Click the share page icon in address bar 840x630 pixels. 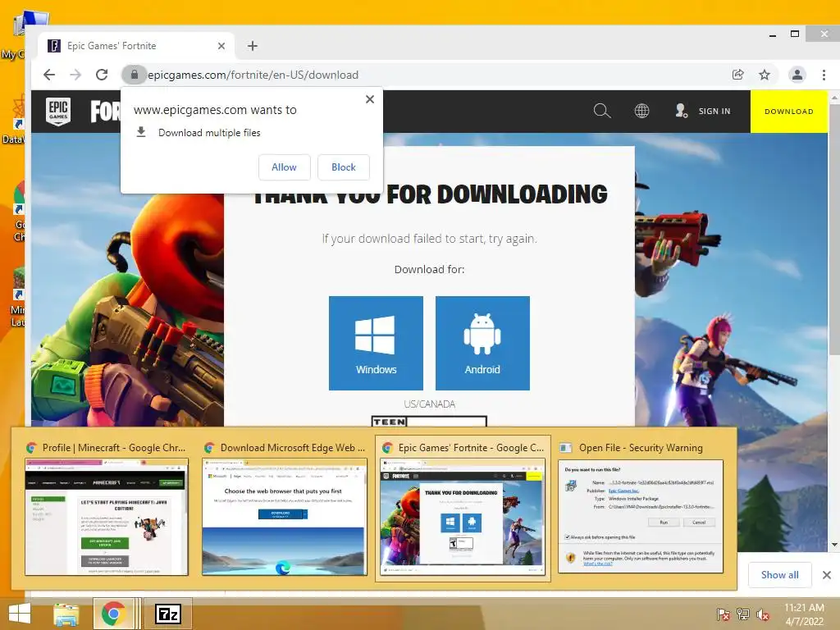pos(737,75)
